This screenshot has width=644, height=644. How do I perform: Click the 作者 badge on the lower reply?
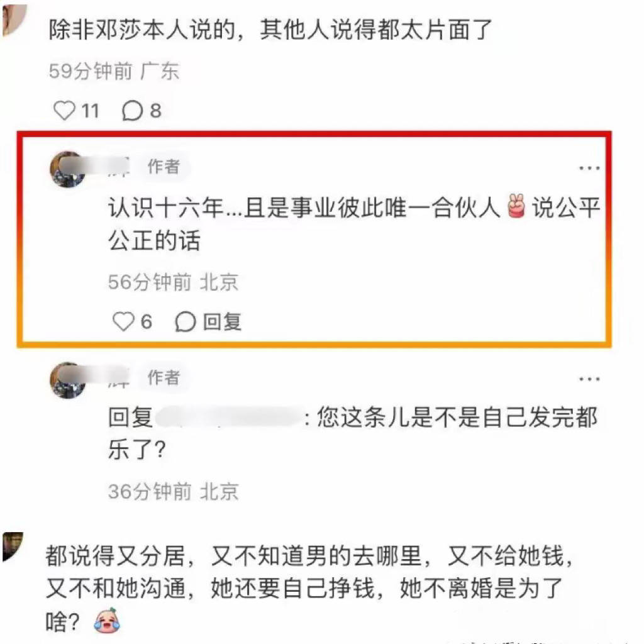(x=164, y=377)
